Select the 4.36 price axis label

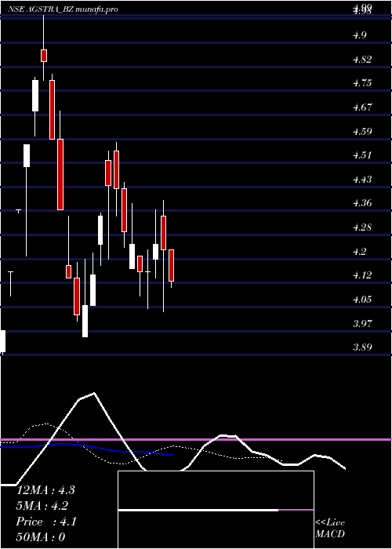point(362,203)
